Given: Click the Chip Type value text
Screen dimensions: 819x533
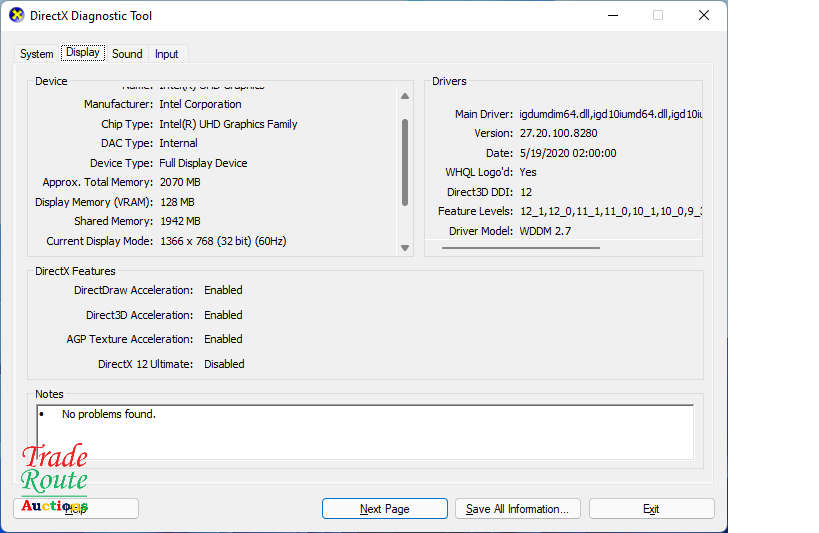Looking at the screenshot, I should (228, 124).
